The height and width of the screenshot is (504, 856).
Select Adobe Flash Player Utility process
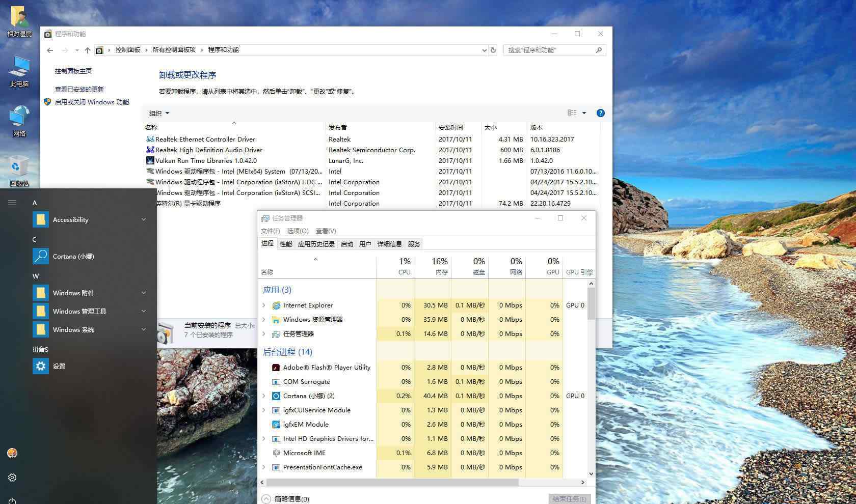coord(327,368)
